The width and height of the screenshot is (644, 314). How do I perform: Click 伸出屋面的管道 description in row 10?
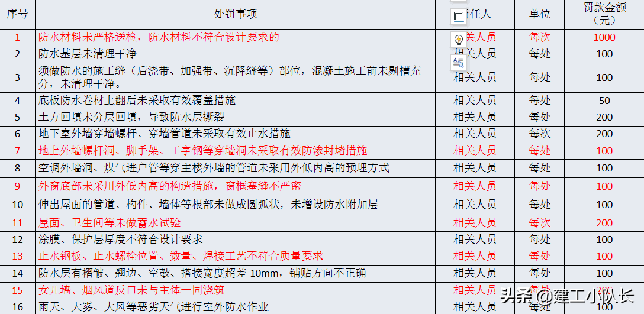(236, 205)
